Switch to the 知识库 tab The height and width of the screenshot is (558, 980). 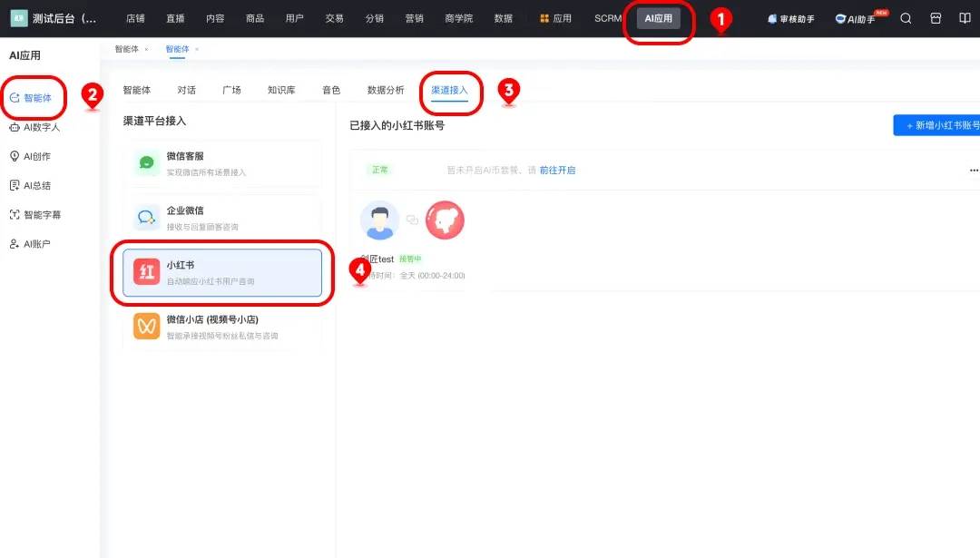point(281,90)
